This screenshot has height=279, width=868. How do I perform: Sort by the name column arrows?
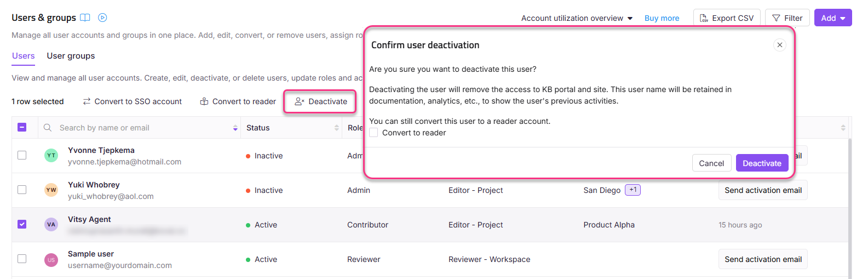pos(235,128)
